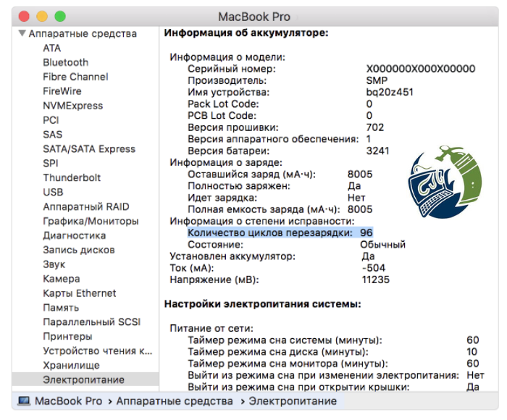This screenshot has height=420, width=507.
Task: Maximize the window with green button
Action: point(60,17)
